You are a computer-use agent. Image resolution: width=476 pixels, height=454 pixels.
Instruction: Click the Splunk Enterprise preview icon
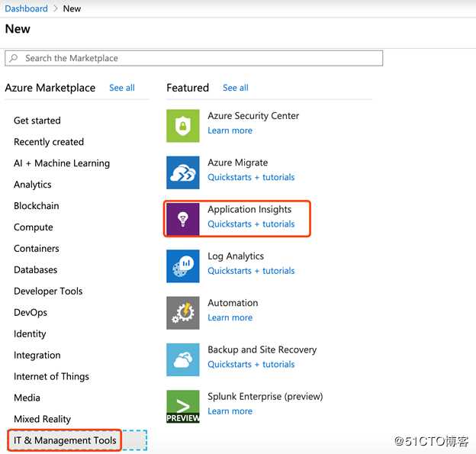click(x=183, y=407)
